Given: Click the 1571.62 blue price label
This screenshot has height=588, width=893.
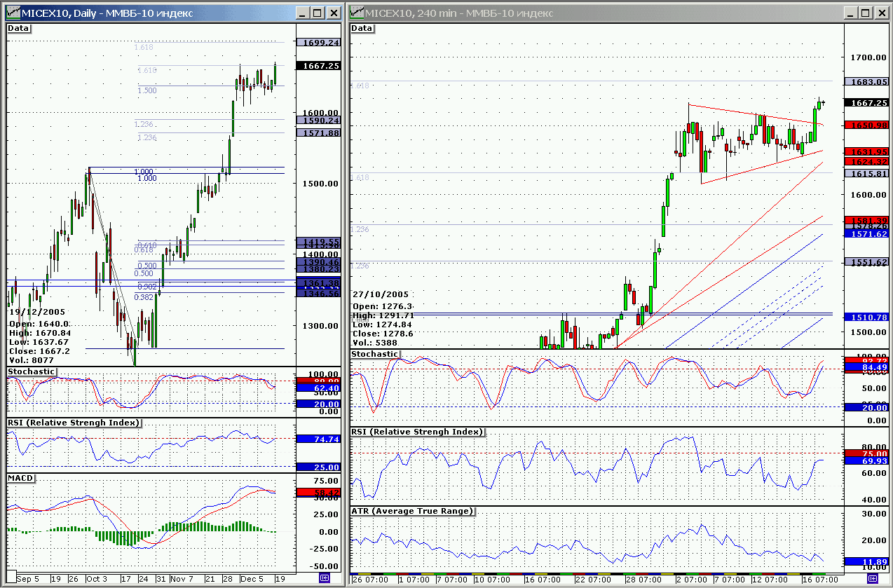Looking at the screenshot, I should pyautogui.click(x=867, y=234).
